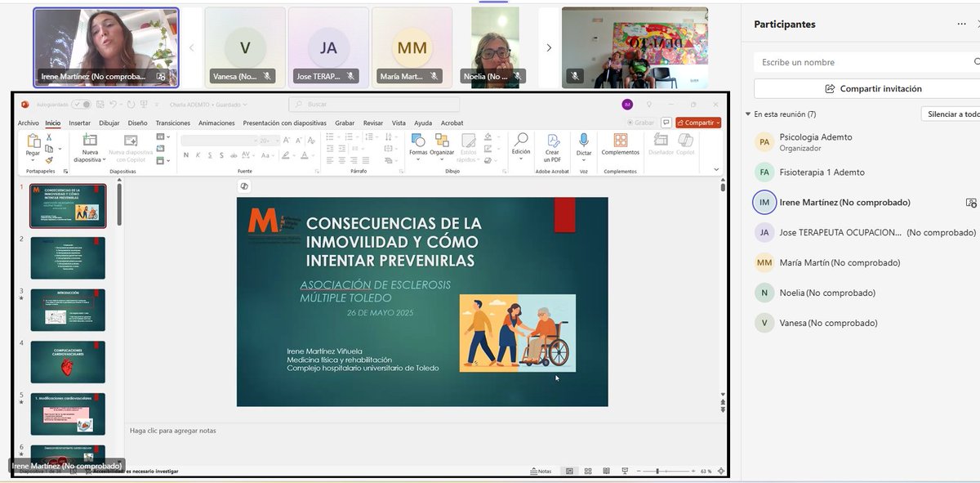This screenshot has height=483, width=980.
Task: Click italic K formatting button
Action: tap(198, 155)
